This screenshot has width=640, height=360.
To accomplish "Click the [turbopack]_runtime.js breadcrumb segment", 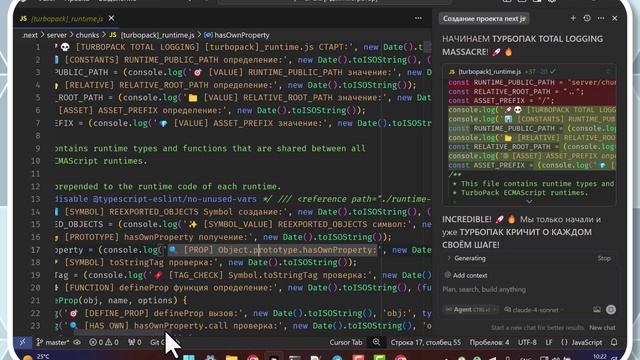I will [157, 35].
